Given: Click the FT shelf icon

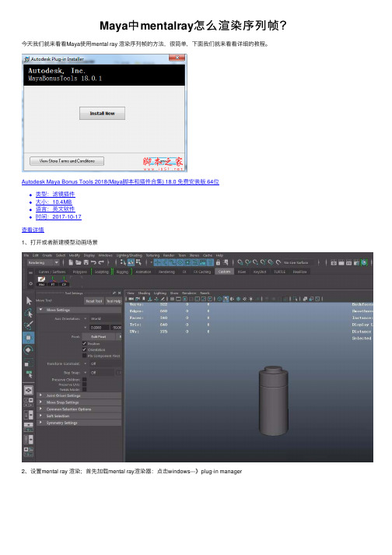Looking at the screenshot, I should point(53,281).
